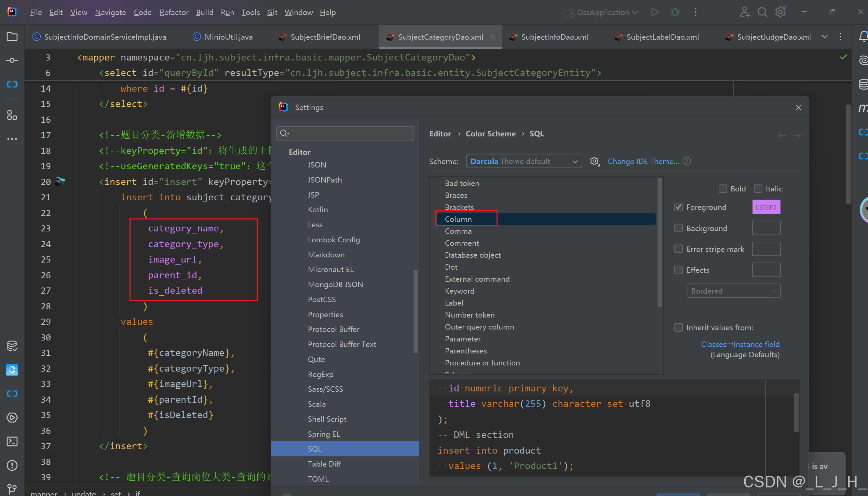Viewport: 868px width, 496px height.
Task: Open the Commit tool window icon
Action: click(x=12, y=61)
